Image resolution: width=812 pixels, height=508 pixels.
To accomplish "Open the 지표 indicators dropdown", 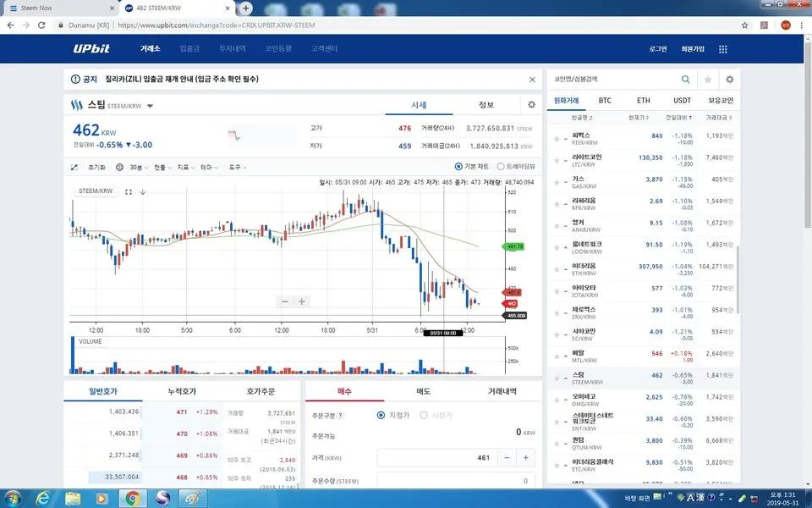I will point(185,167).
